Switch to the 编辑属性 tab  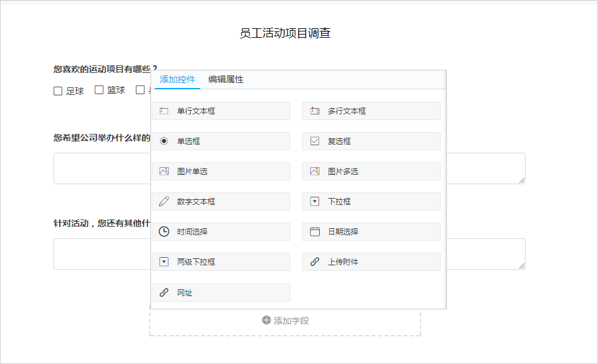tap(226, 80)
